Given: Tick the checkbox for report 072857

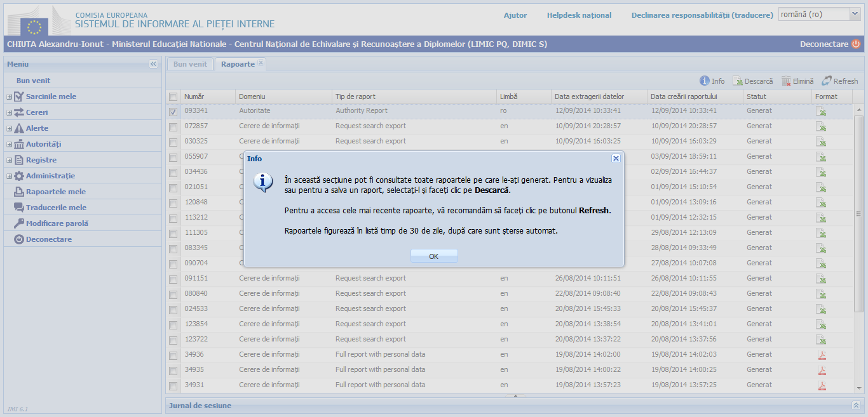Looking at the screenshot, I should tap(173, 127).
